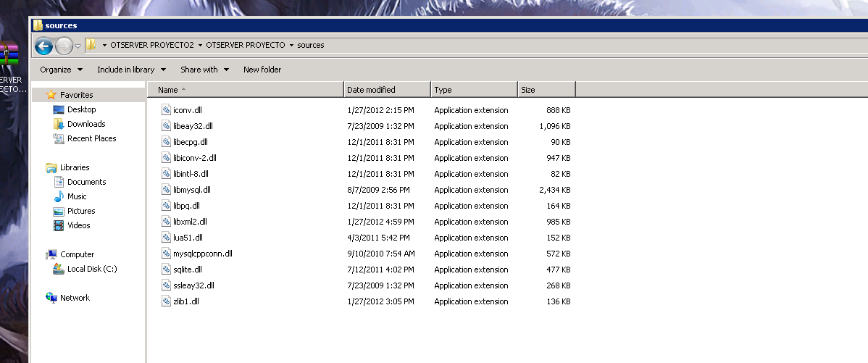Image resolution: width=868 pixels, height=363 pixels.
Task: Go to the OTSERVER PROYECTO2 breadcrumb
Action: coord(152,46)
